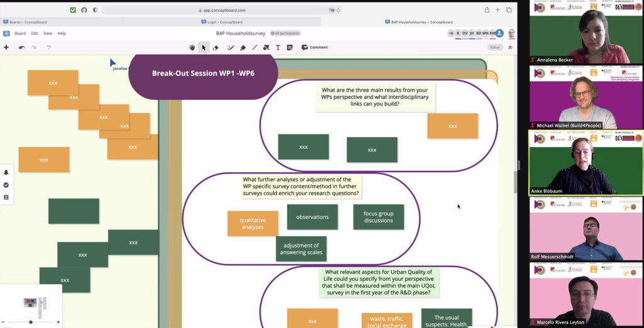This screenshot has height=328, width=644.
Task: Select the arrow pointer tool
Action: coord(203,48)
